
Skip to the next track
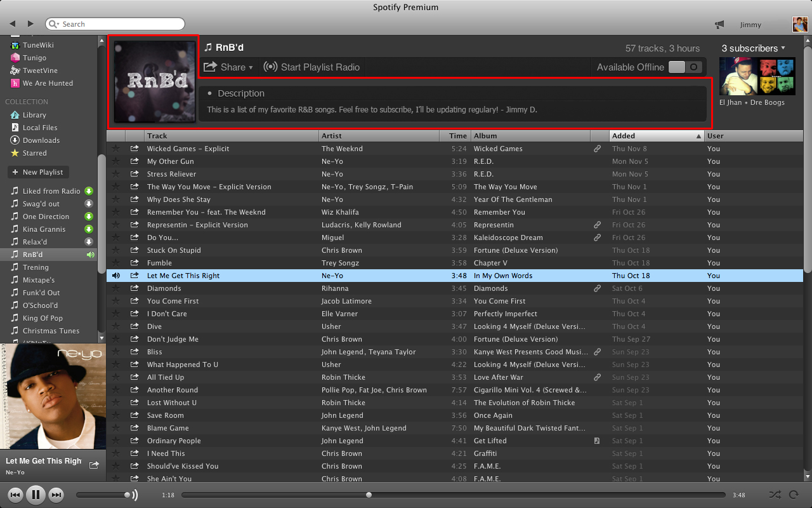click(x=56, y=495)
